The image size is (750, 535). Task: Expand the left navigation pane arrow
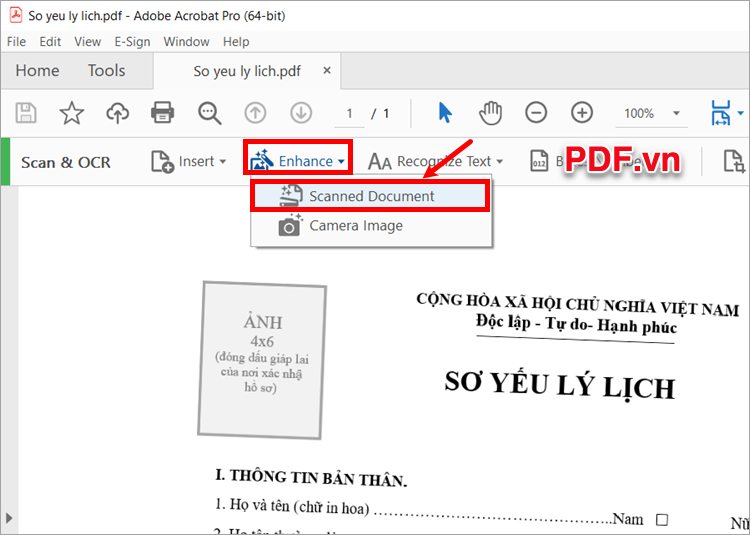point(10,517)
